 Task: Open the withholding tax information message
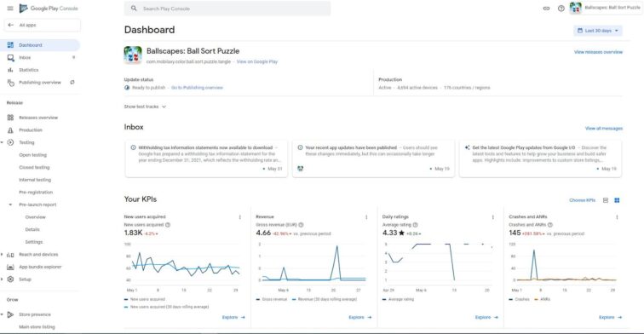pos(206,158)
